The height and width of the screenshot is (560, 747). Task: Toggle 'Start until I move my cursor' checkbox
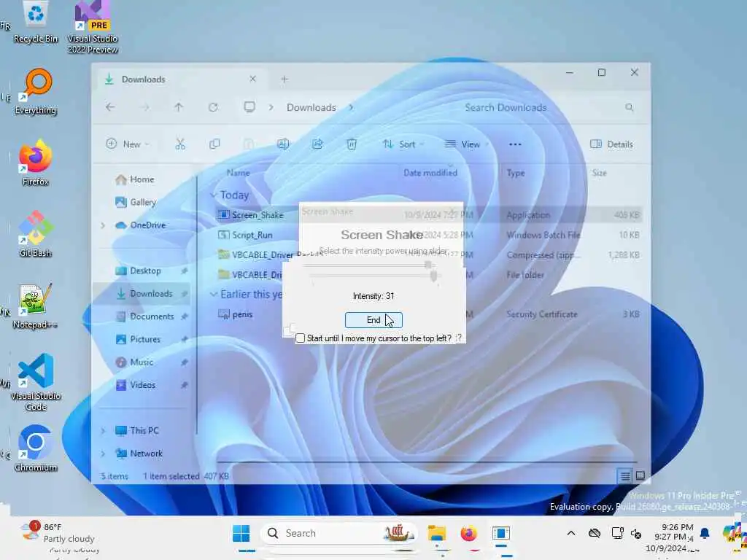(300, 338)
